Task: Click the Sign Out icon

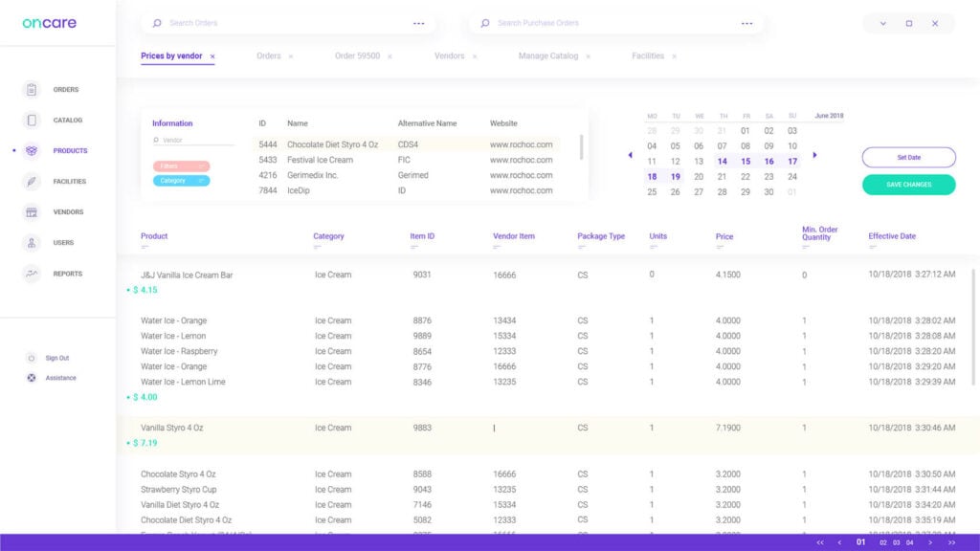Action: (x=31, y=358)
